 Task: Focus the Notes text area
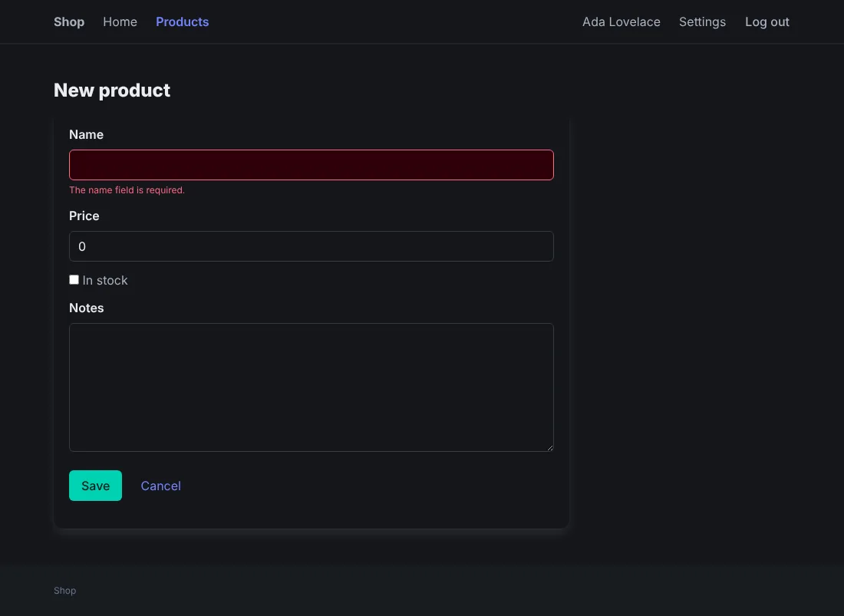coord(311,387)
